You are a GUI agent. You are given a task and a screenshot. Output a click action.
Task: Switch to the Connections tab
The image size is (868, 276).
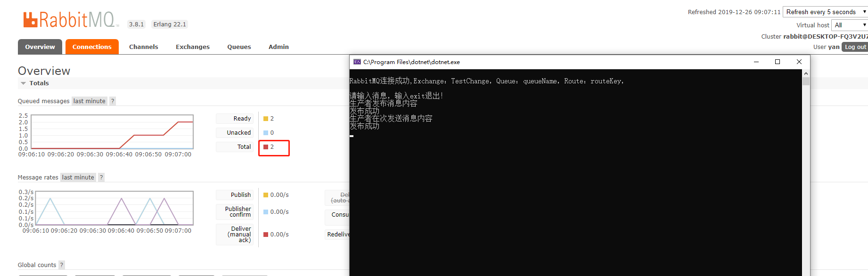pos(92,47)
